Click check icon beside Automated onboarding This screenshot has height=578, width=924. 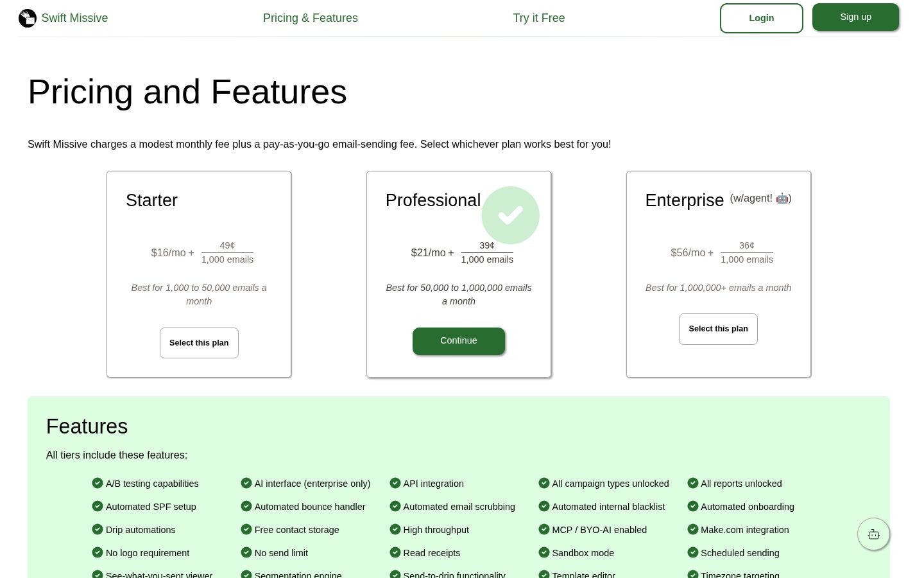click(x=693, y=506)
